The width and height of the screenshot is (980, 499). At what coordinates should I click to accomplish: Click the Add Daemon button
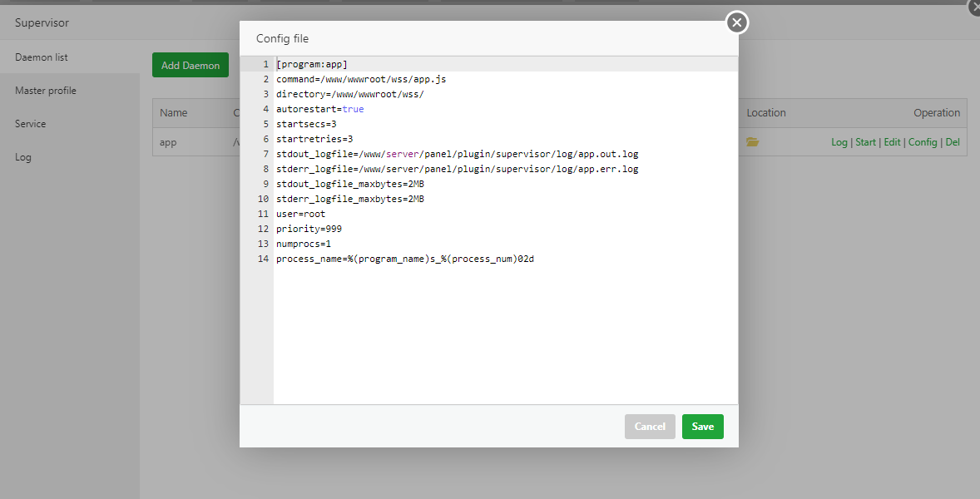[x=191, y=65]
